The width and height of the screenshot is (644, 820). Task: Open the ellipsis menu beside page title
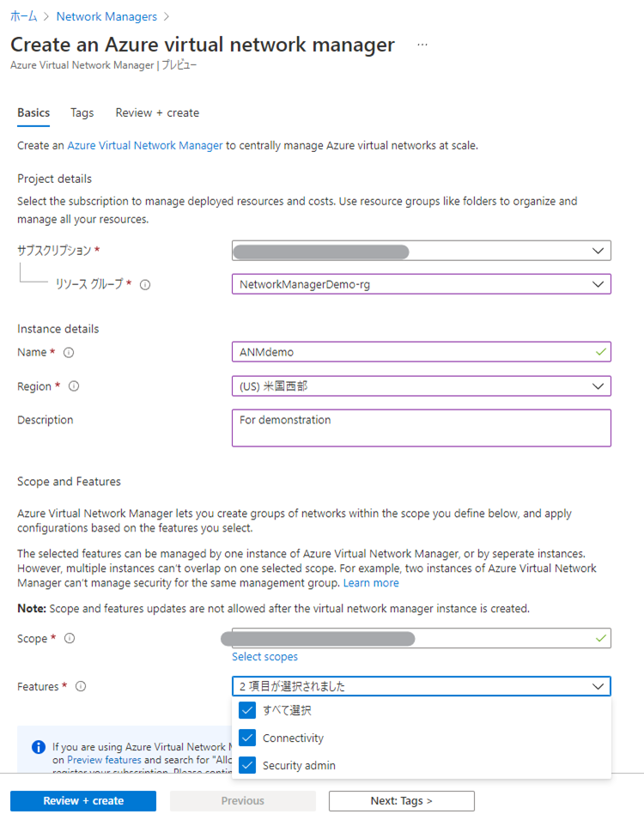point(422,45)
